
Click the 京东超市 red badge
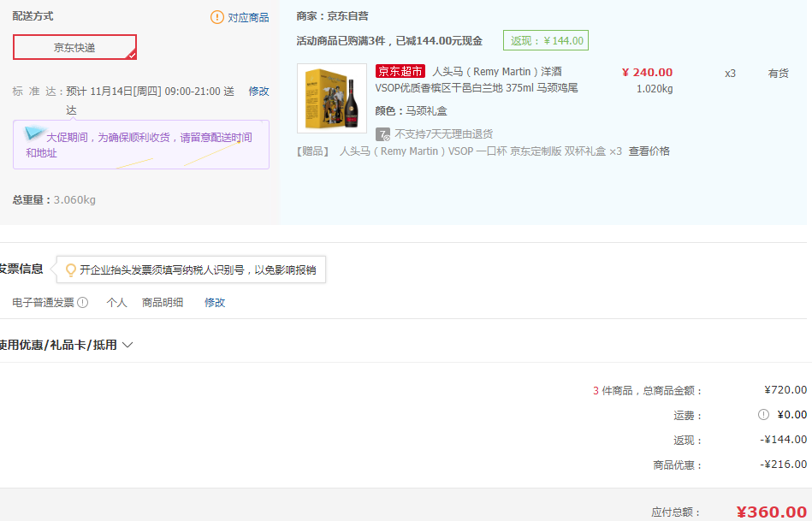tap(400, 72)
